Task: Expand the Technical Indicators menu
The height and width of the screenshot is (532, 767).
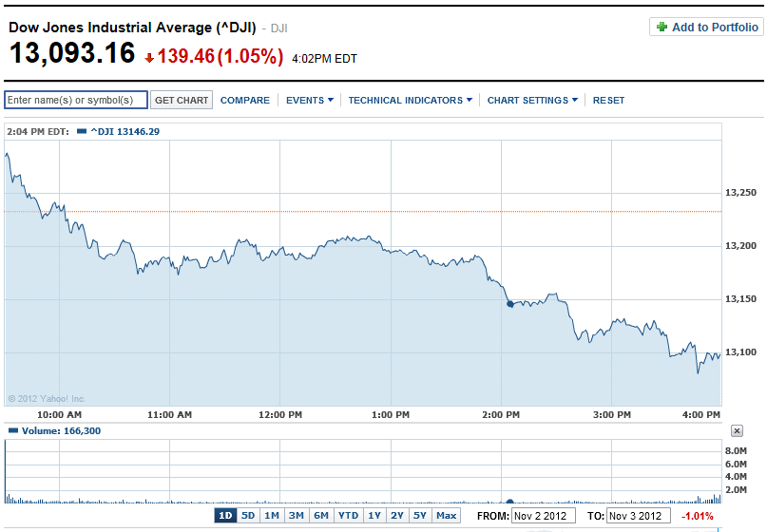Action: coord(410,100)
